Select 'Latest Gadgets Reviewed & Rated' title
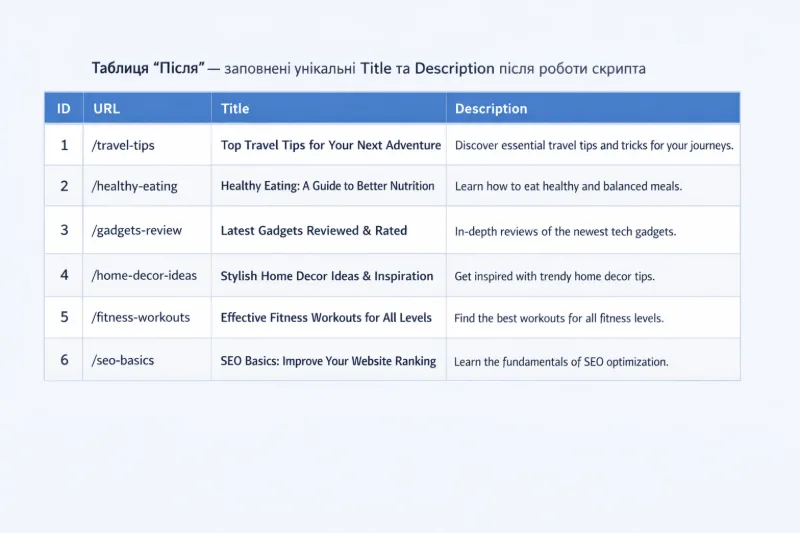This screenshot has width=800, height=533. [313, 231]
